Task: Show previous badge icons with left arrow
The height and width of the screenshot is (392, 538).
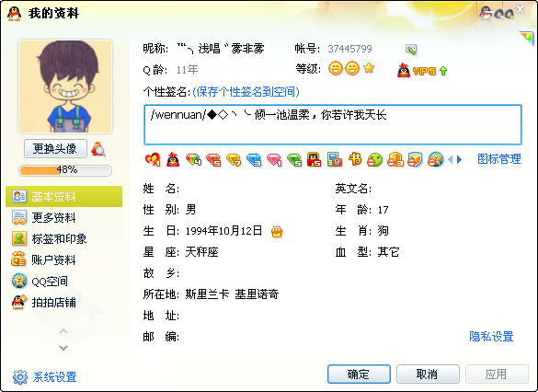Action: tap(451, 159)
